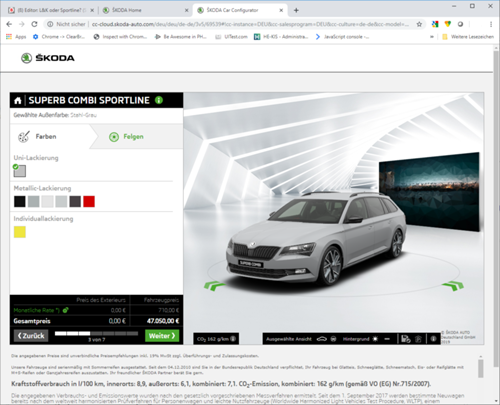Select the Stahl-Grau uni paint swatch
Viewport: 500px width, 405px height.
[20, 171]
